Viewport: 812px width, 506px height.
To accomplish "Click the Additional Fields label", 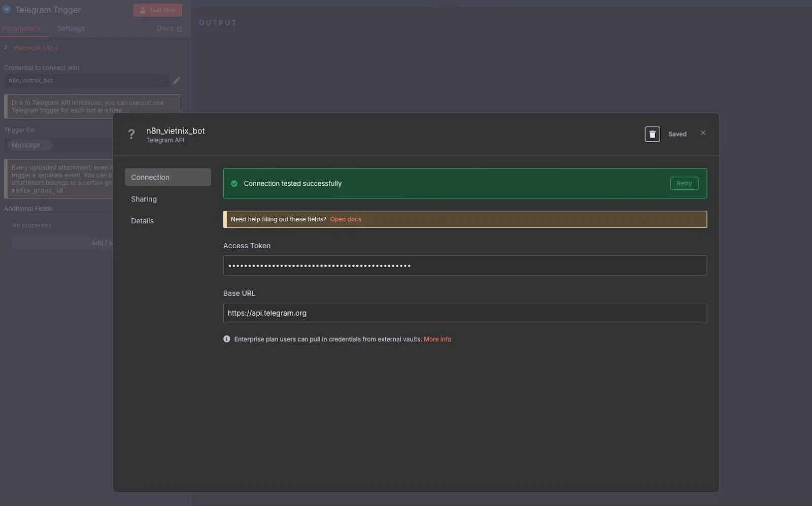I will 28,209.
